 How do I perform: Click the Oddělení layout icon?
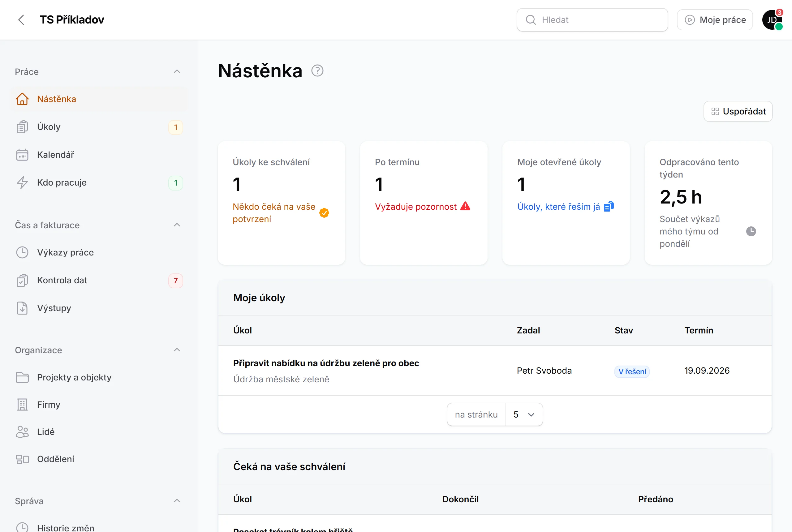point(22,459)
